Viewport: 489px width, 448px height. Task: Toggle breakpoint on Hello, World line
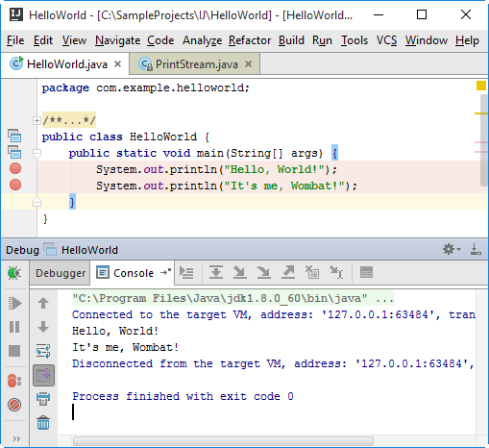(15, 168)
